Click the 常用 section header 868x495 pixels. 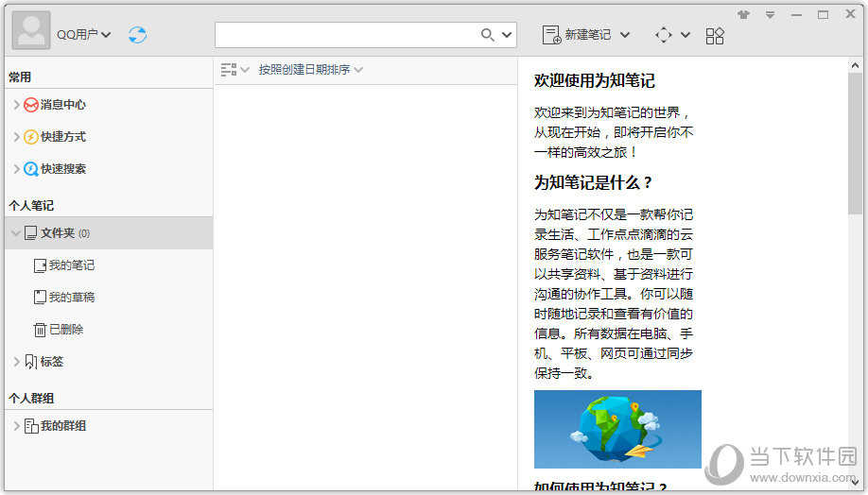point(20,77)
